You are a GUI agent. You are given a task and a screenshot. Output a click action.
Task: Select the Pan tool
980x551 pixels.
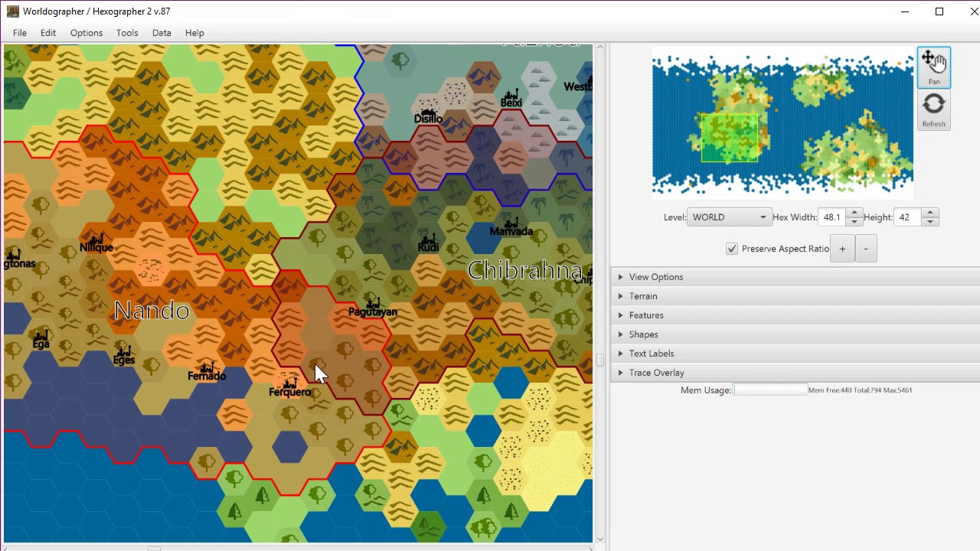933,68
